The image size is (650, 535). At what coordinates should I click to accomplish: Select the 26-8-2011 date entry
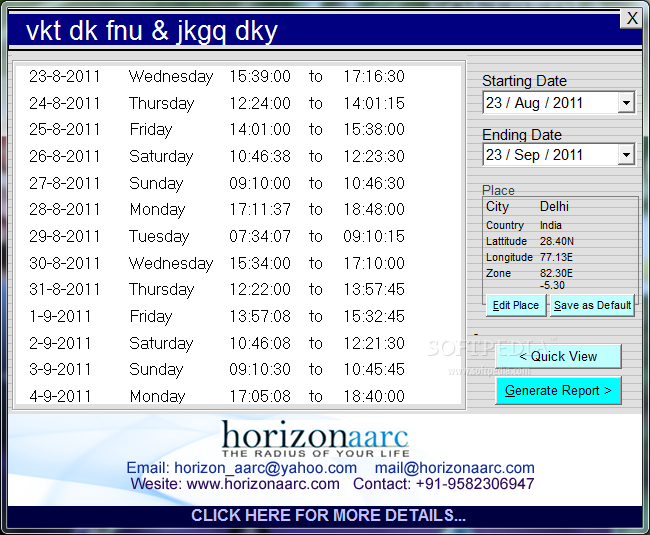click(x=65, y=156)
